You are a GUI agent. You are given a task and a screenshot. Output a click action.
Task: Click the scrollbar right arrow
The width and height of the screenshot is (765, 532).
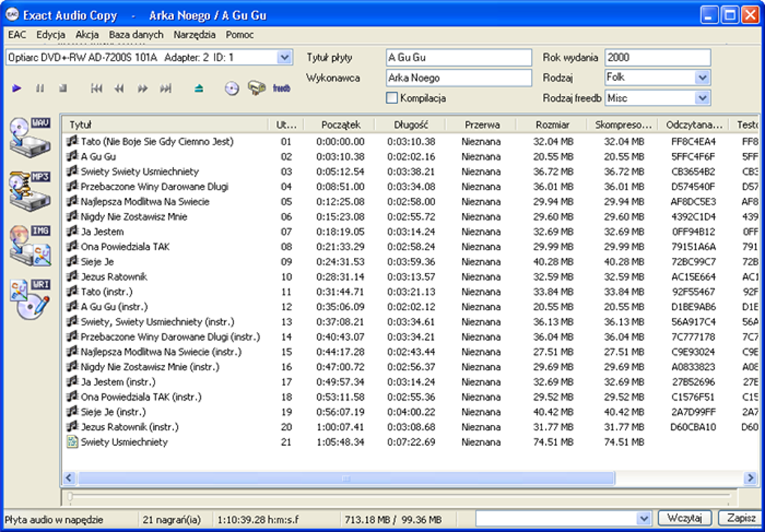(751, 478)
